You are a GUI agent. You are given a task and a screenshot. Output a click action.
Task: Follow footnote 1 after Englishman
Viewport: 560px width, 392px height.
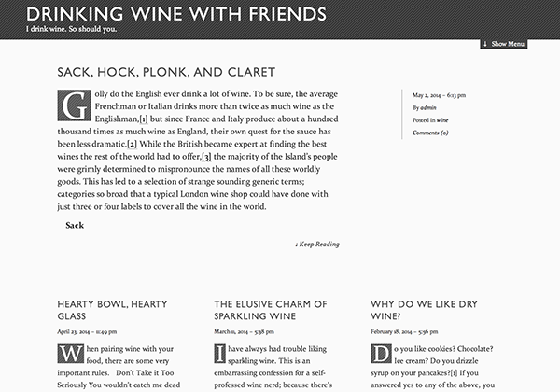click(144, 119)
